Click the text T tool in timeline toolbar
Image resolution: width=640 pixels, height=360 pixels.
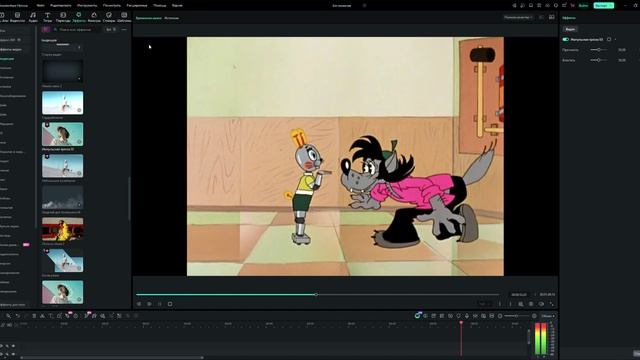point(51,316)
